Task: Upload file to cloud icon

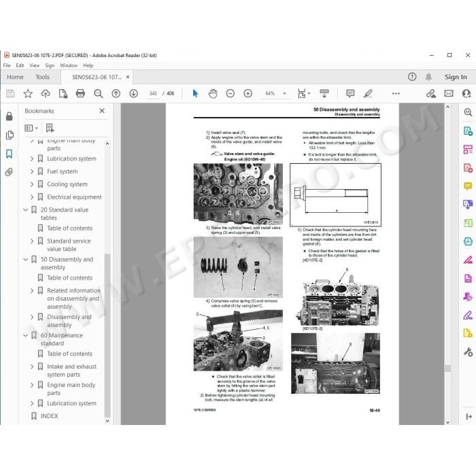Action: point(46,94)
